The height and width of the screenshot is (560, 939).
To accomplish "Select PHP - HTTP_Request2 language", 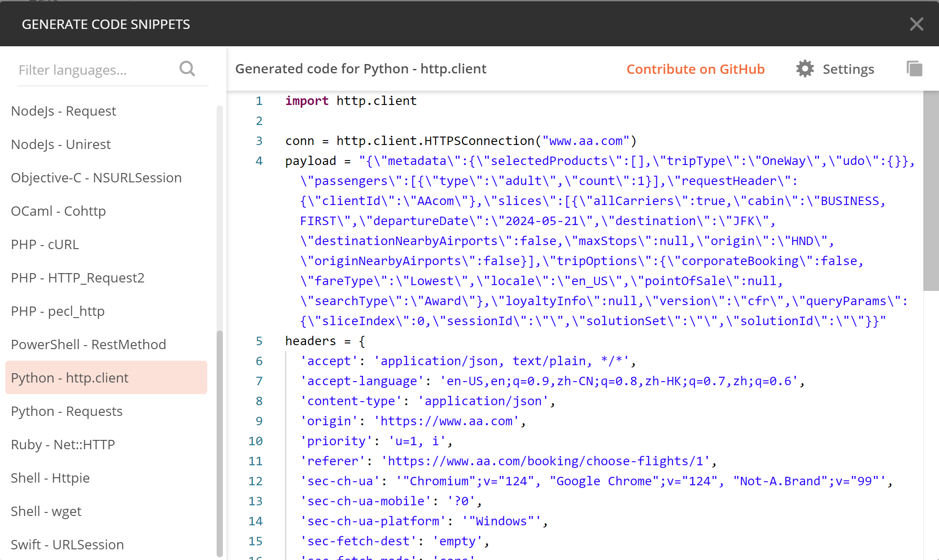I will click(x=106, y=278).
